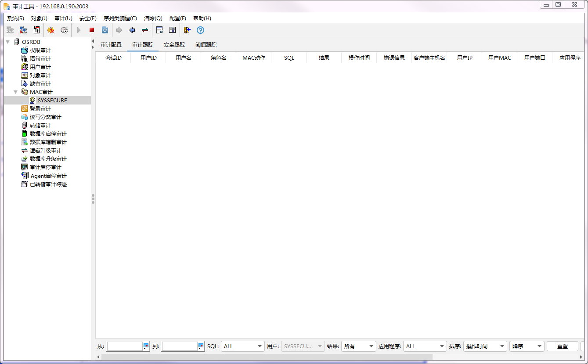Select 登录审计 in the tree
Screen dimensions: 588x364
pos(40,109)
